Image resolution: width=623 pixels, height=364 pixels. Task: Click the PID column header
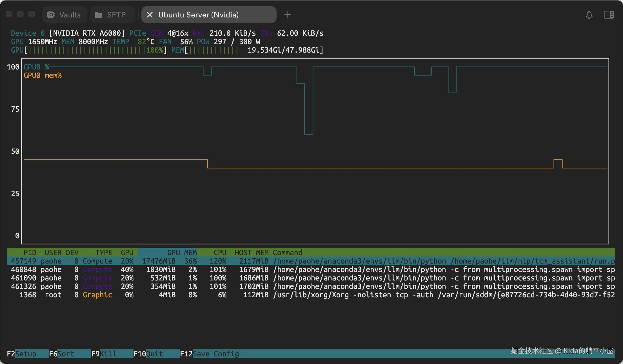(30, 253)
